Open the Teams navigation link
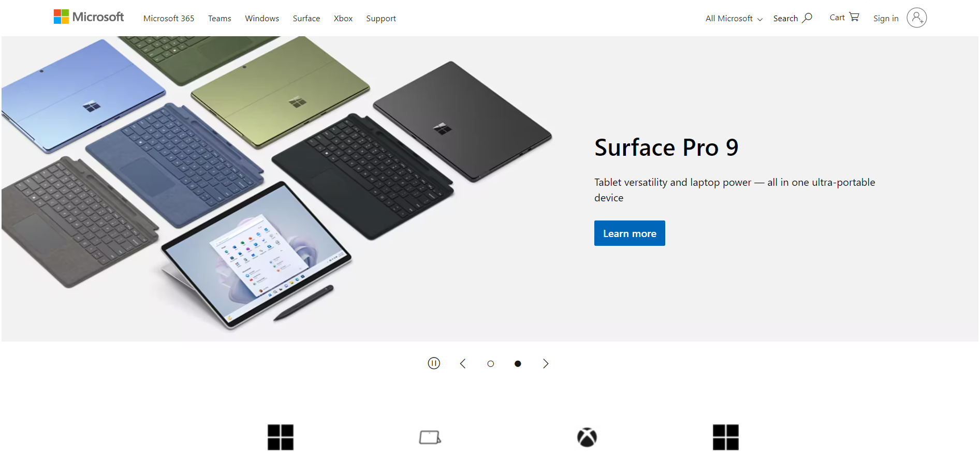Screen dimensions: 980x457 220,19
